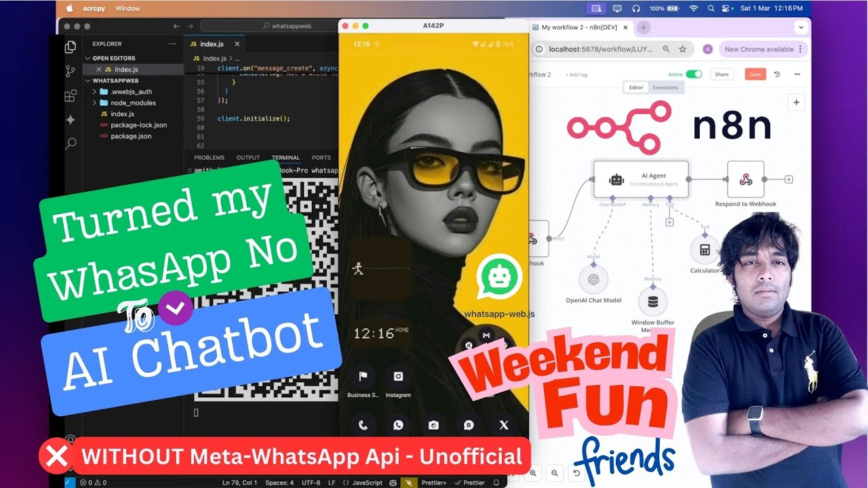Open the Window menu in macOS menu bar
Viewport: 868px width, 488px height.
tap(127, 9)
